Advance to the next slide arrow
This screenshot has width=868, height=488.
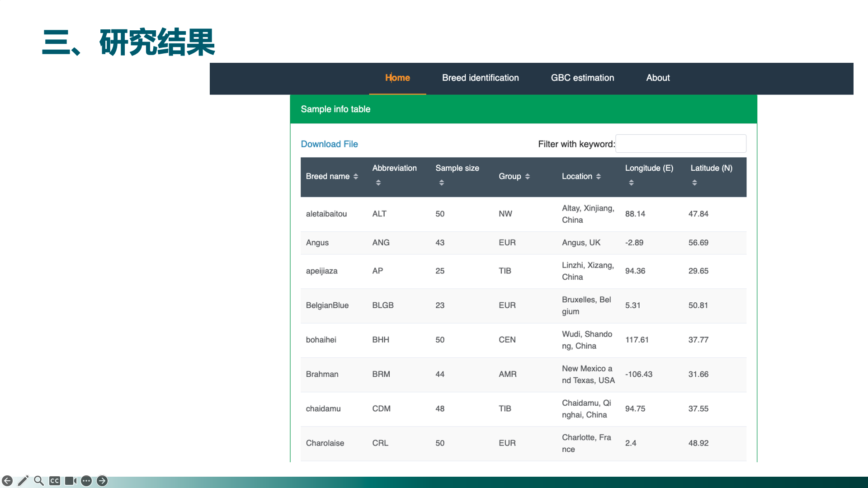(x=102, y=481)
